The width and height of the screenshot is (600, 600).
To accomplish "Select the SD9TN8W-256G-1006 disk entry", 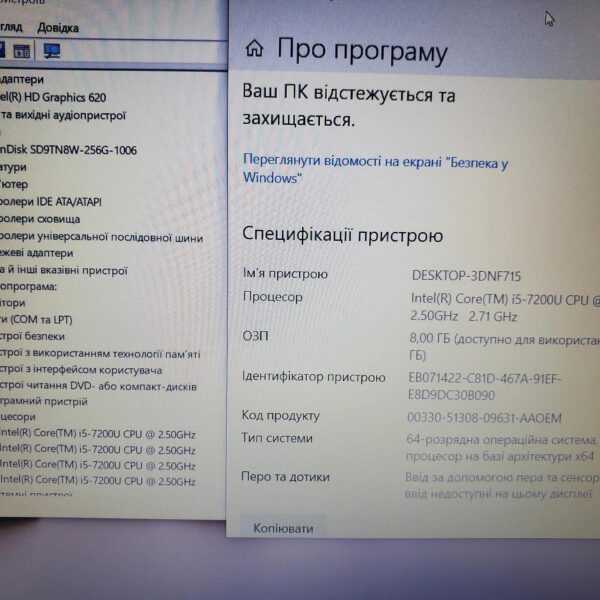I will tap(68, 150).
